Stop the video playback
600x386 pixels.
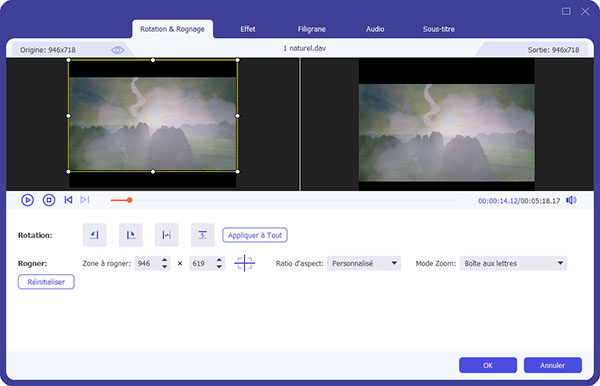click(49, 200)
